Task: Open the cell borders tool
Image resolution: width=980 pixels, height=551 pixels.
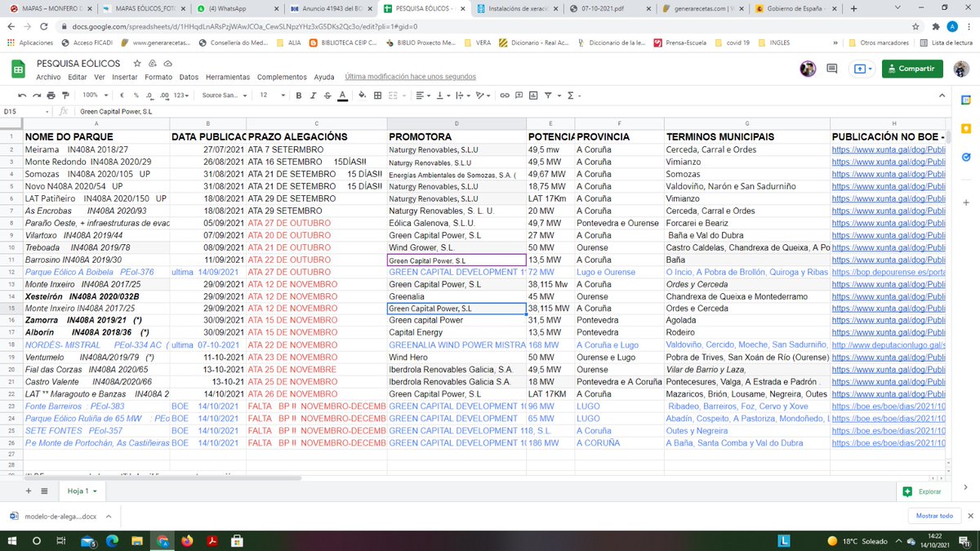Action: (x=378, y=96)
